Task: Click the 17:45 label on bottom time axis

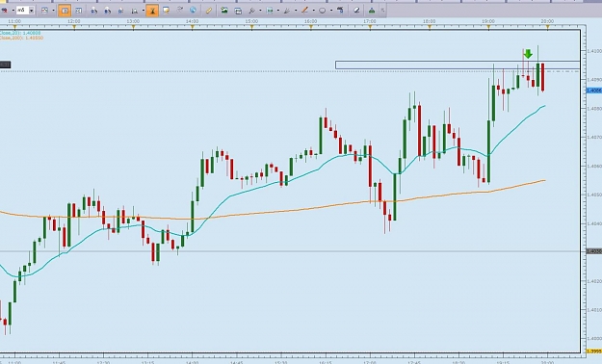Action: tap(414, 362)
